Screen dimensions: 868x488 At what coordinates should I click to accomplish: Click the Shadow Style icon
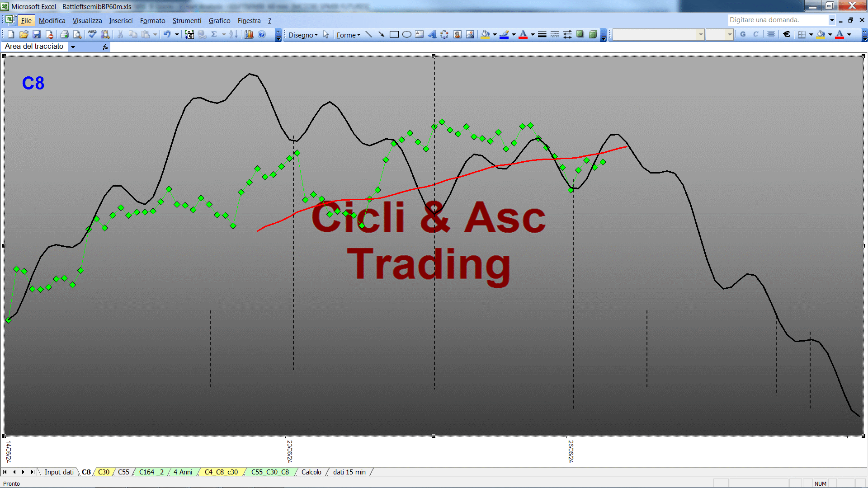coord(580,34)
